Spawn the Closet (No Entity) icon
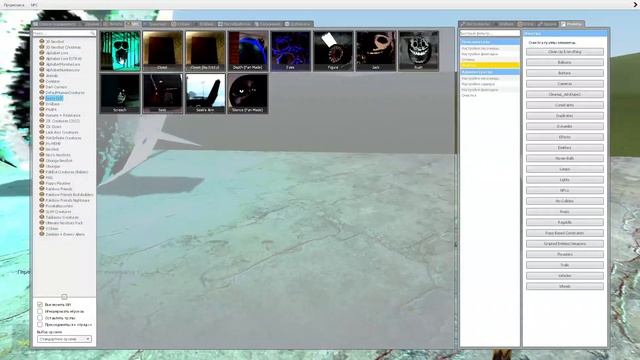The width and height of the screenshot is (640, 360). click(205, 51)
